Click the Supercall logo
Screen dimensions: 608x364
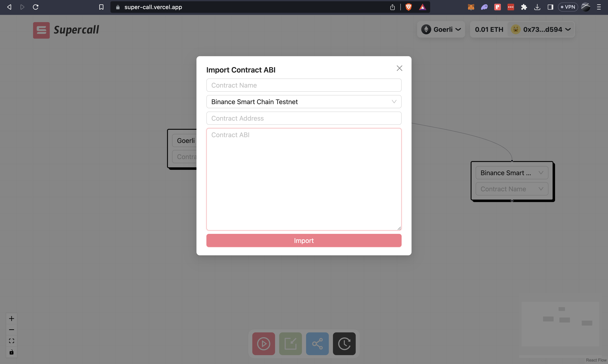click(66, 30)
